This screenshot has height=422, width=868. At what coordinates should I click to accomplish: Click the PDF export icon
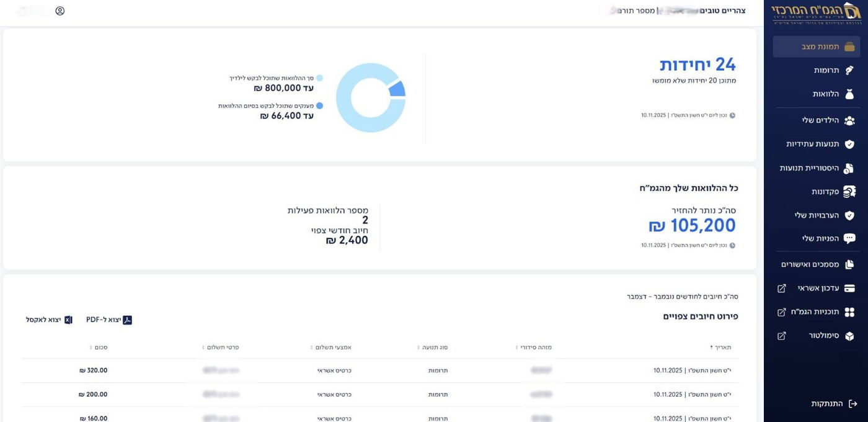127,320
